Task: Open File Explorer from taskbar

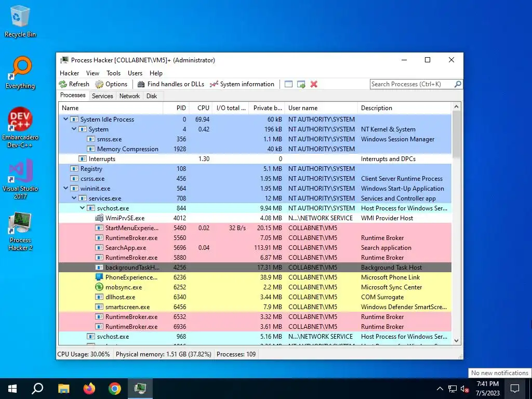Action: [63, 389]
